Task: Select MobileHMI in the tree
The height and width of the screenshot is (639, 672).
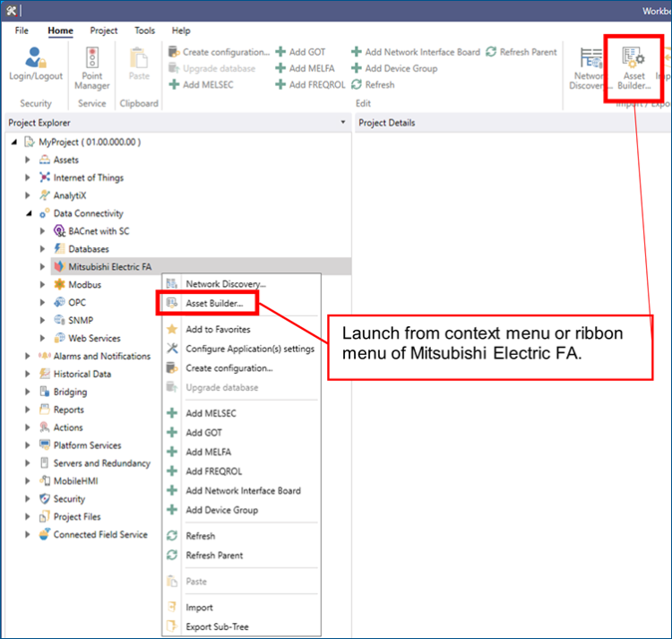Action: click(75, 481)
